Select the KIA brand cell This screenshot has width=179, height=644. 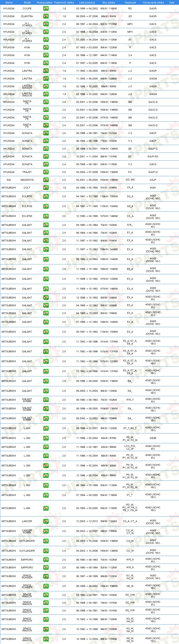pyautogui.click(x=9, y=180)
